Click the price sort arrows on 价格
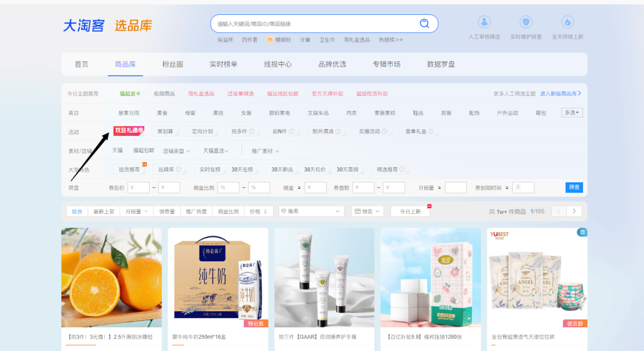 point(265,212)
